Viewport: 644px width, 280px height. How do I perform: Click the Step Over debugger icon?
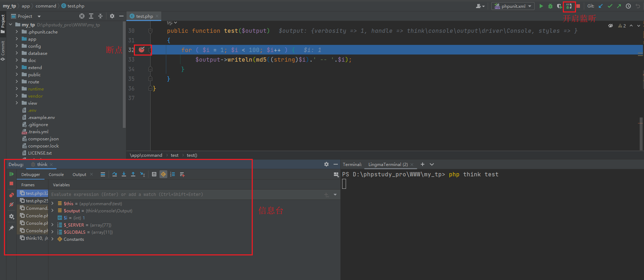[115, 174]
